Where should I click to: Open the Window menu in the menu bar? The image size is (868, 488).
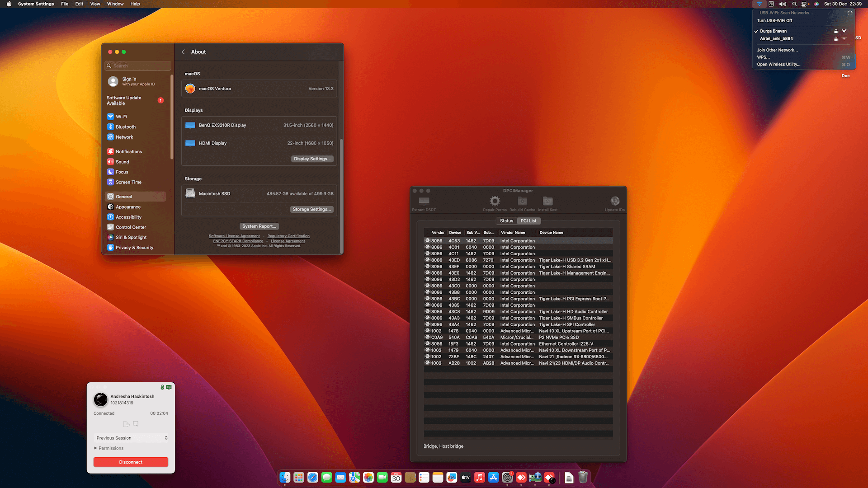pyautogui.click(x=115, y=4)
